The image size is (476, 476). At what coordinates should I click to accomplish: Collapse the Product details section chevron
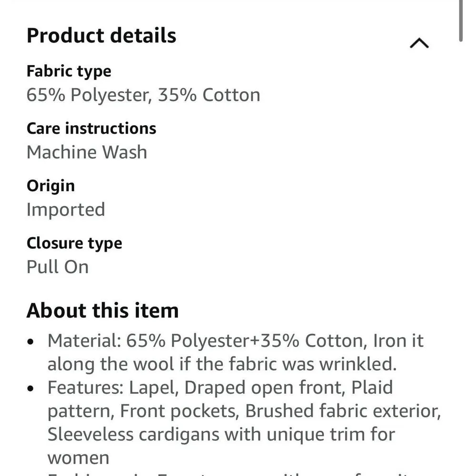[x=419, y=44]
